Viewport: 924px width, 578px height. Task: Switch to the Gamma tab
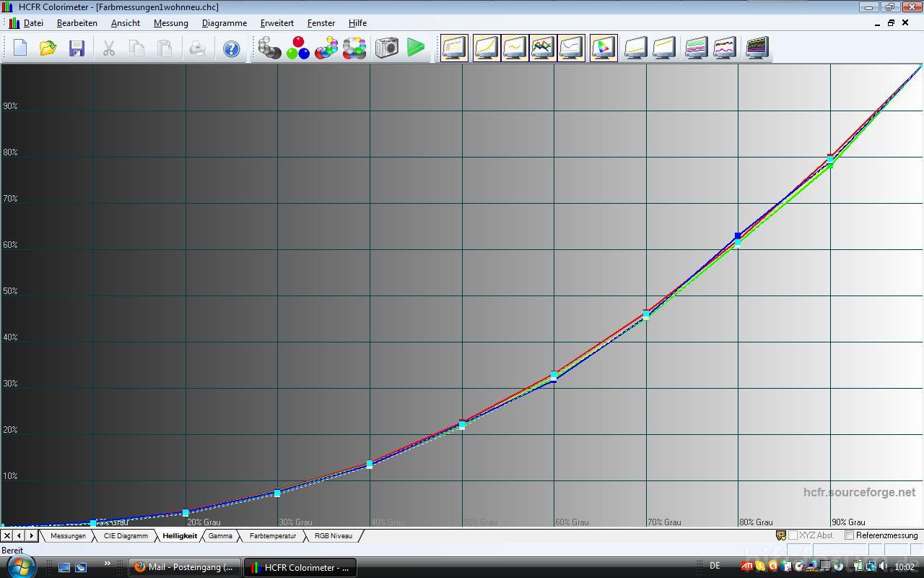[220, 536]
